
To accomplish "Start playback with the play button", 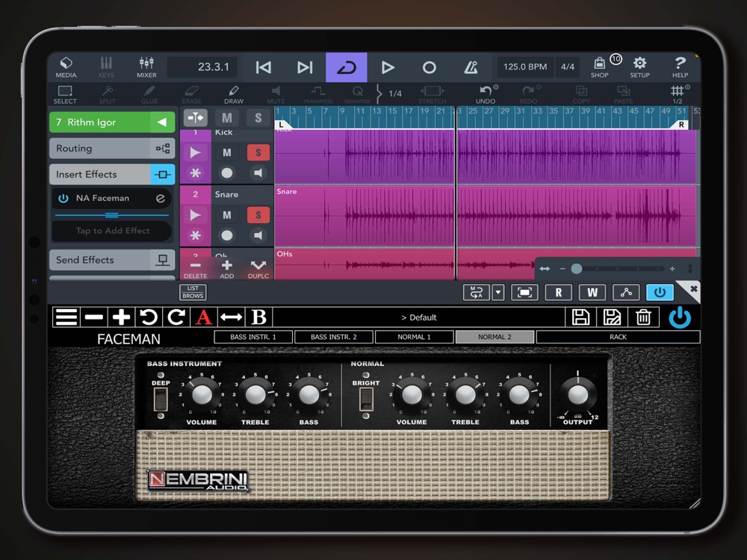I will pos(388,67).
